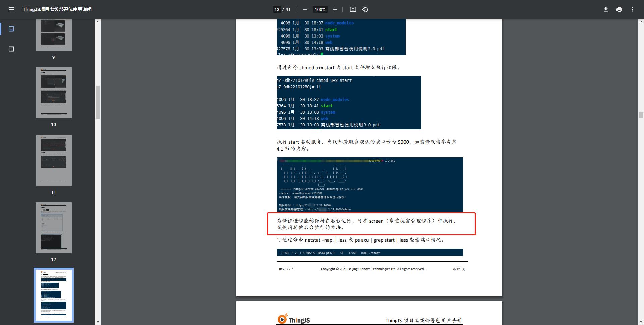Screen dimensions: 644x325
Task: Click the 'chmod u+x start' instruction text
Action: click(339, 68)
